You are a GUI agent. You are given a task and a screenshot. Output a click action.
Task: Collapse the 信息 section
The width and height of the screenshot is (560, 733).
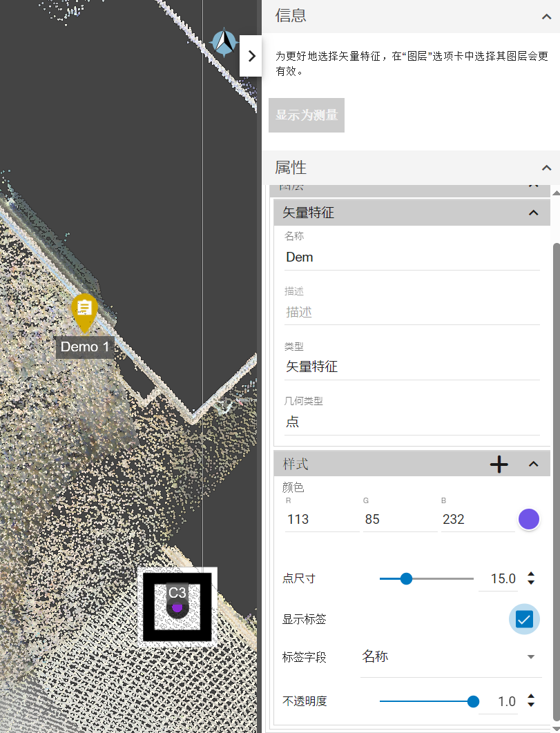tap(546, 17)
